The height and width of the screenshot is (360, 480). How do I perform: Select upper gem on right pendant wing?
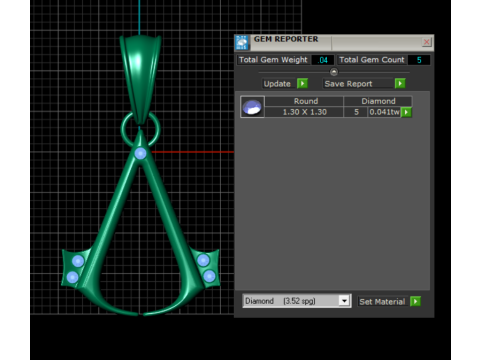coord(203,260)
